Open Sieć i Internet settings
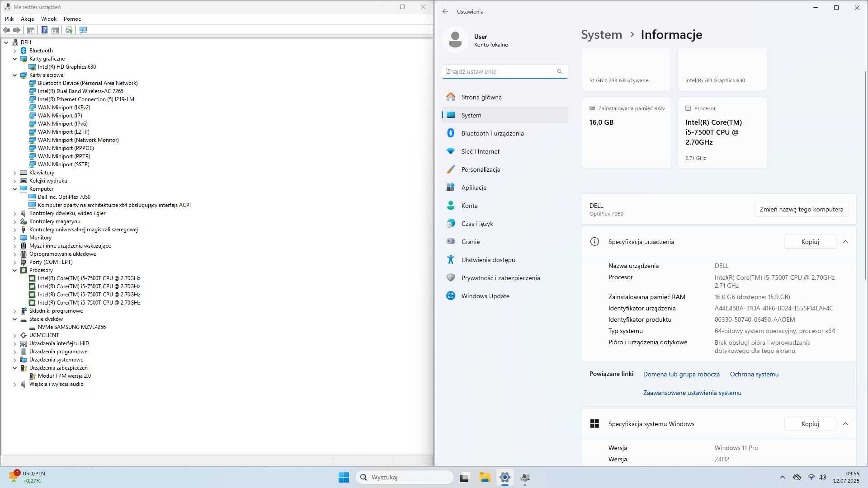Image resolution: width=868 pixels, height=488 pixels. (505, 151)
